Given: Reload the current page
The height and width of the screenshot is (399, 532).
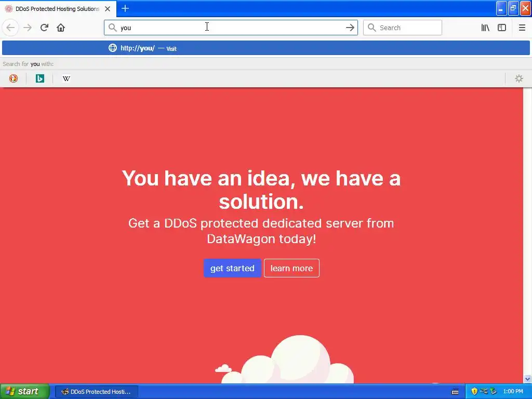Looking at the screenshot, I should (44, 28).
